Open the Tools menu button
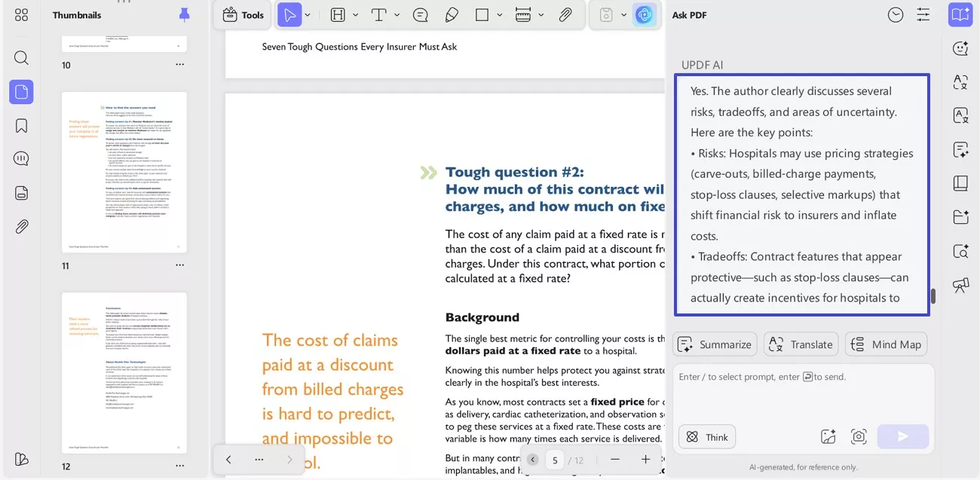Viewport: 980px width, 480px height. 243,15
